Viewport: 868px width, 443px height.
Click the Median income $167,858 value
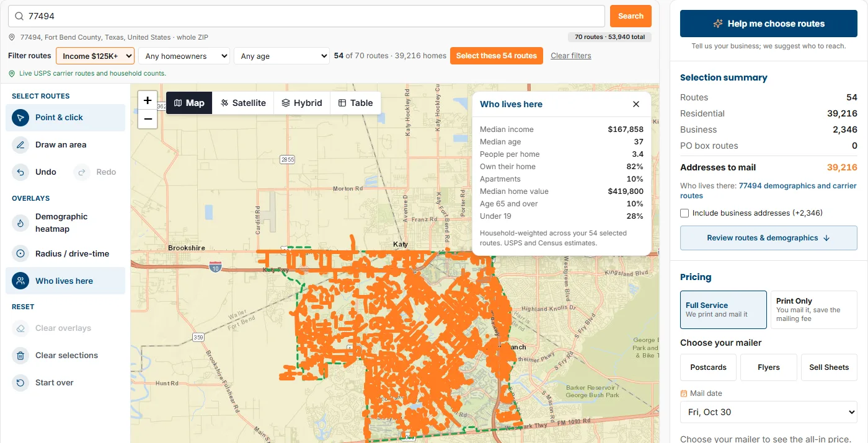click(626, 129)
